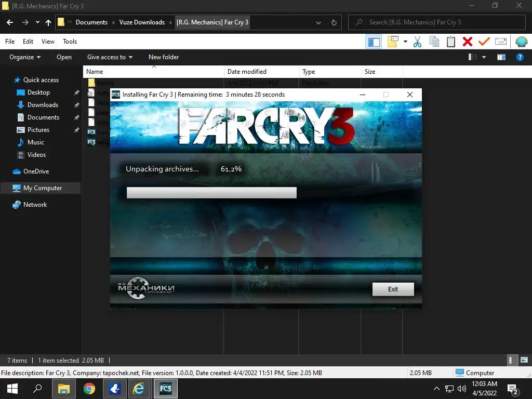Go back with the Back arrow
Image resolution: width=532 pixels, height=399 pixels.
[x=10, y=22]
